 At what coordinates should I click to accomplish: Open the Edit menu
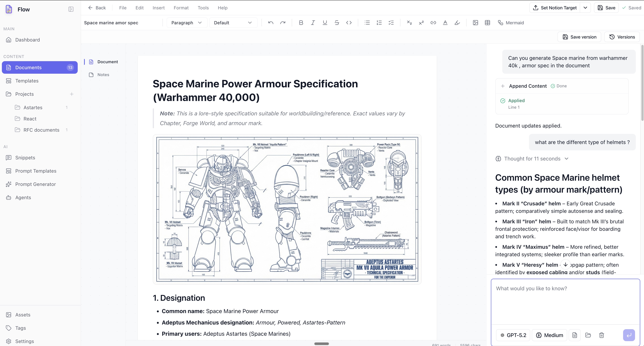[x=140, y=8]
